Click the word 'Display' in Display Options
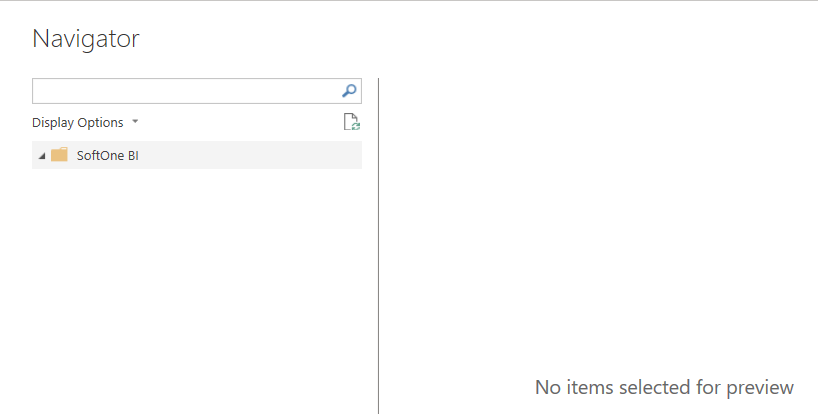 53,122
